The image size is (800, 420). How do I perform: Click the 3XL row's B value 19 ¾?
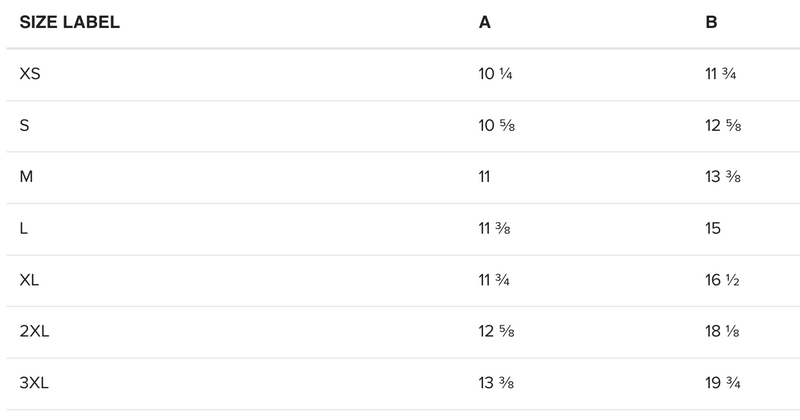[722, 384]
